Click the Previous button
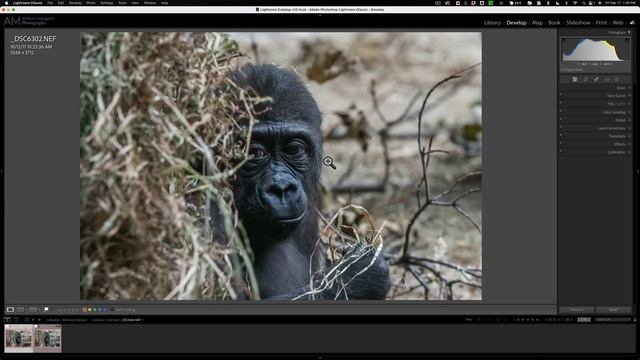 click(577, 310)
